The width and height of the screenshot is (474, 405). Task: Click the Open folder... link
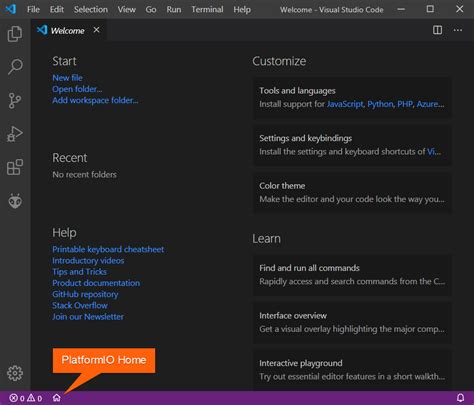coord(77,89)
